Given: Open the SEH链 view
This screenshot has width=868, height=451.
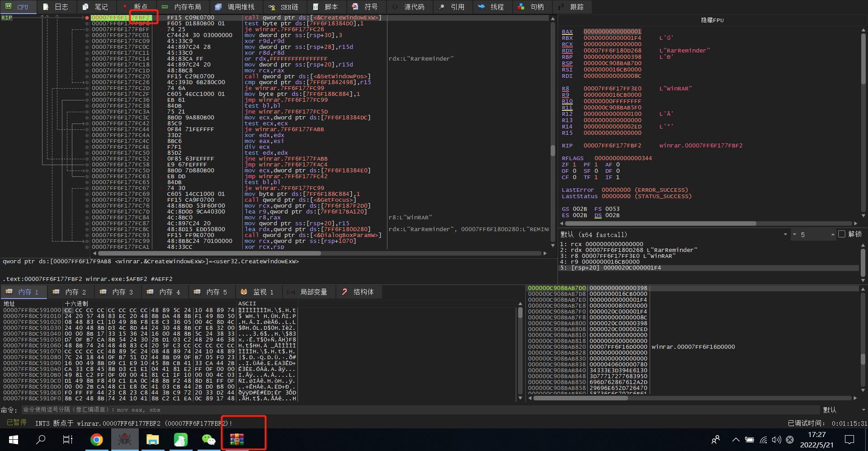Looking at the screenshot, I should click(284, 7).
